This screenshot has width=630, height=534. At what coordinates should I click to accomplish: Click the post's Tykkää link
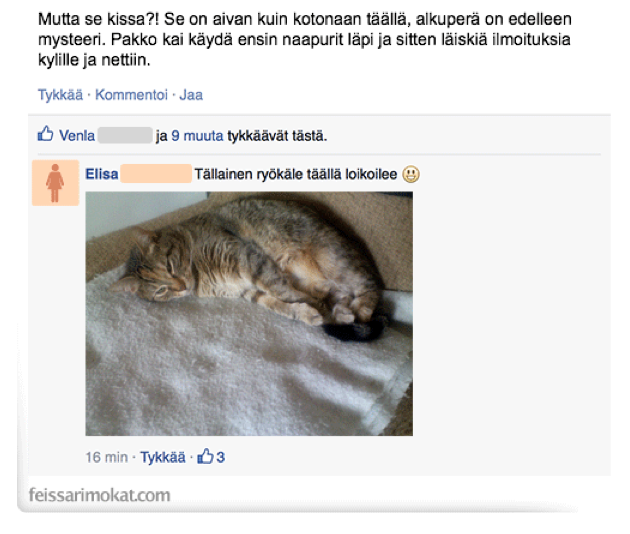60,95
